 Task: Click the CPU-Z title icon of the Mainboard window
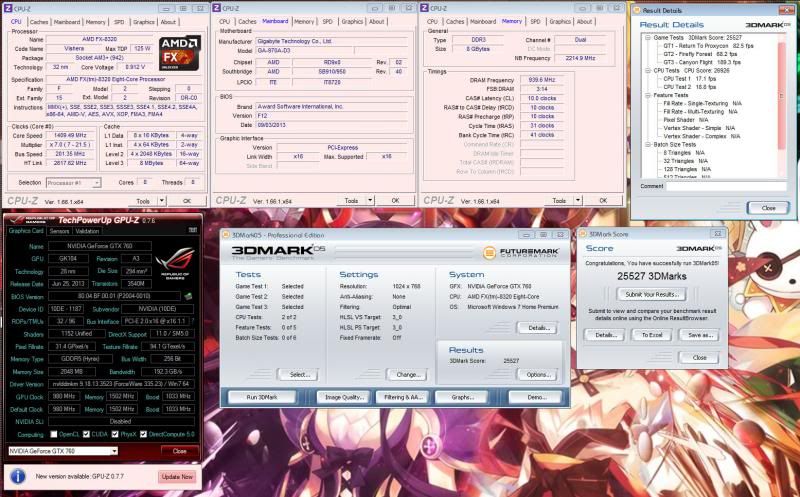(x=216, y=8)
